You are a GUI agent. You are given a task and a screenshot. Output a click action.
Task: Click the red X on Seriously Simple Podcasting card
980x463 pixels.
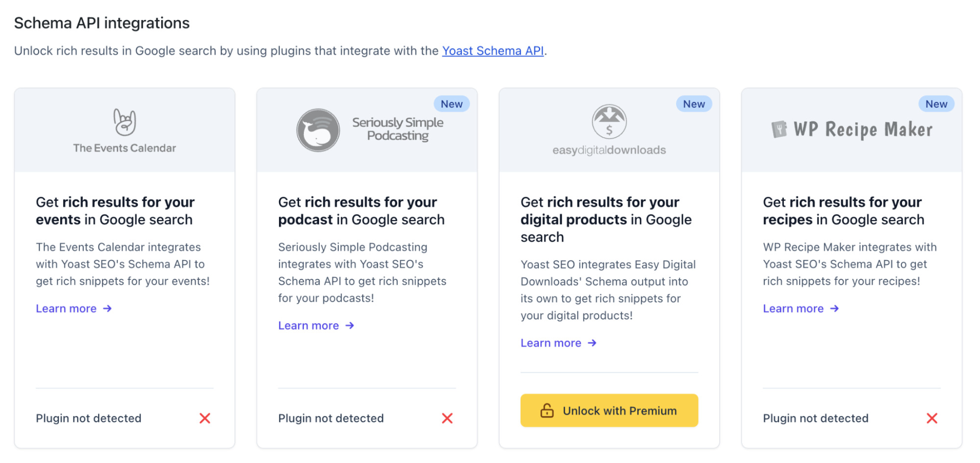[447, 418]
